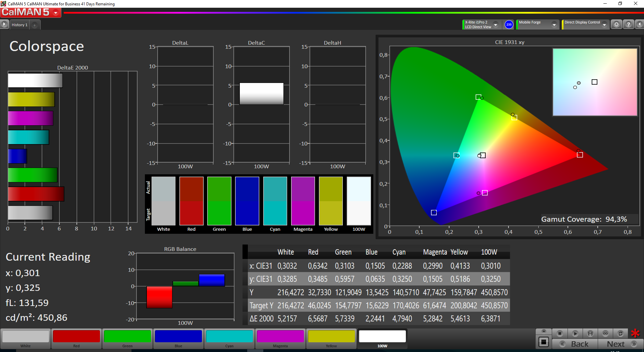Select the Cyan pattern swatch
The image size is (644, 352).
pos(229,339)
